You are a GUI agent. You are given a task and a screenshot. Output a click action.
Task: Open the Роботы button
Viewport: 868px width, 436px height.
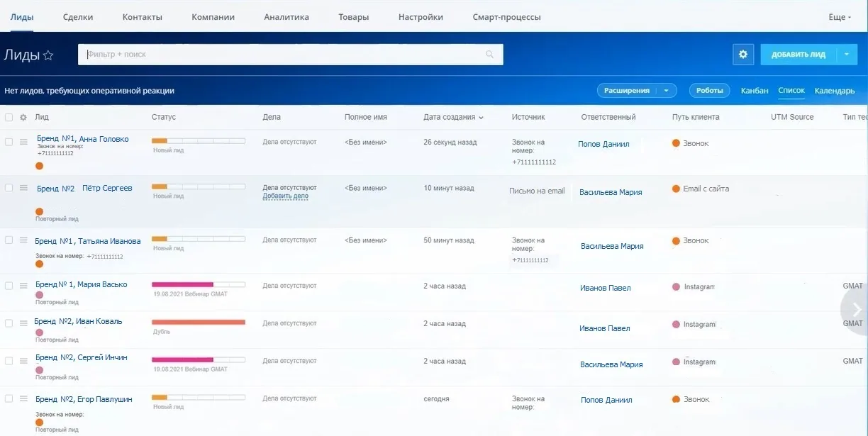[x=710, y=91]
